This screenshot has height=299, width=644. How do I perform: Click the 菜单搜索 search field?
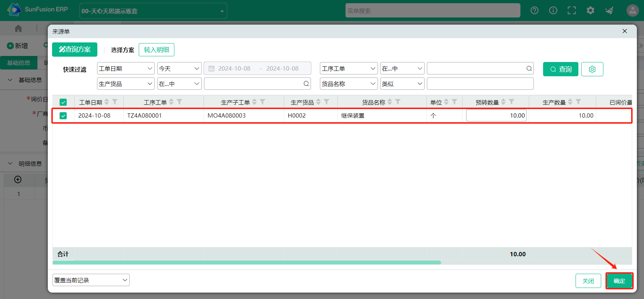433,11
